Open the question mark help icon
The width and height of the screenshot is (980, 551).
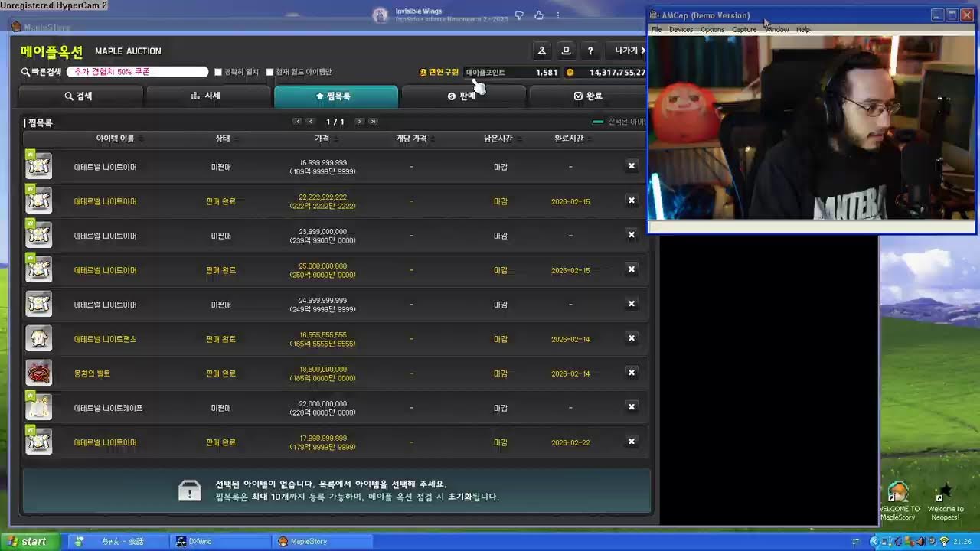pos(590,51)
